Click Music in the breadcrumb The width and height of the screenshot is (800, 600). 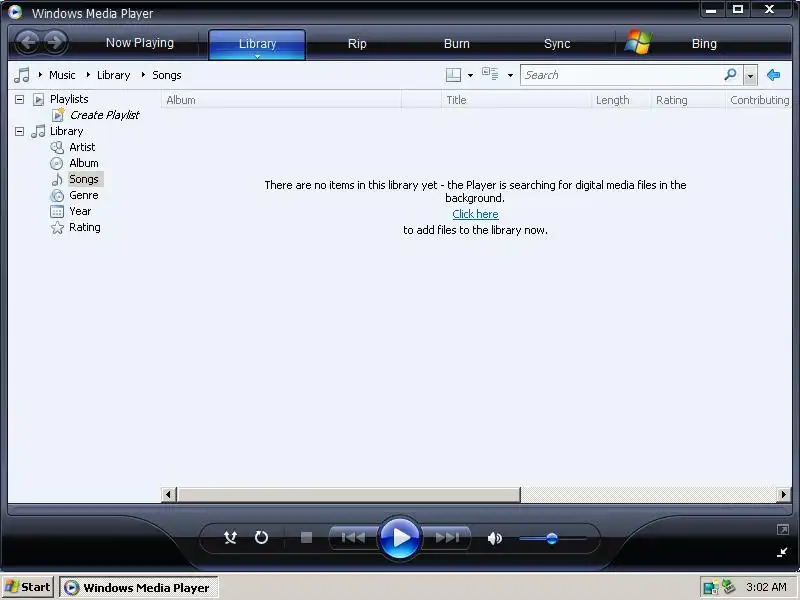[x=62, y=75]
